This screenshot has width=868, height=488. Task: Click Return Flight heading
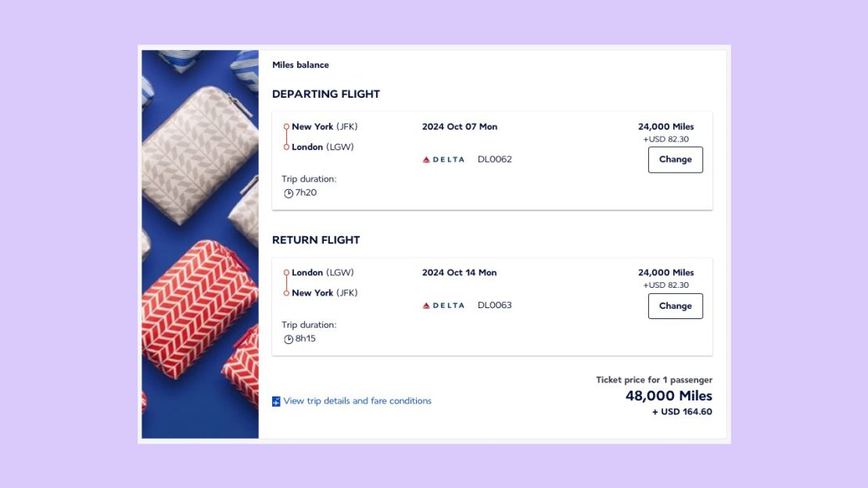point(316,240)
